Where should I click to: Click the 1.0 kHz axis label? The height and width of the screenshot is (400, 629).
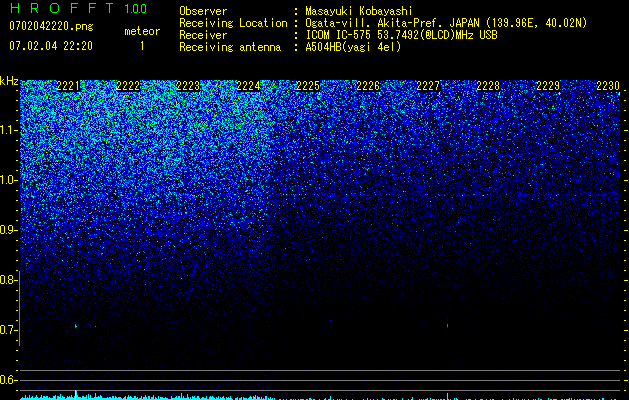[x=8, y=180]
